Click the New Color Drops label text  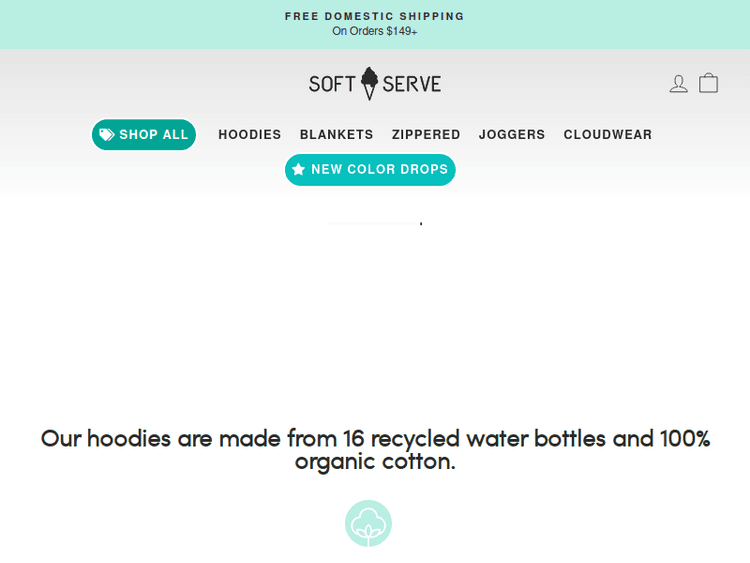point(379,170)
